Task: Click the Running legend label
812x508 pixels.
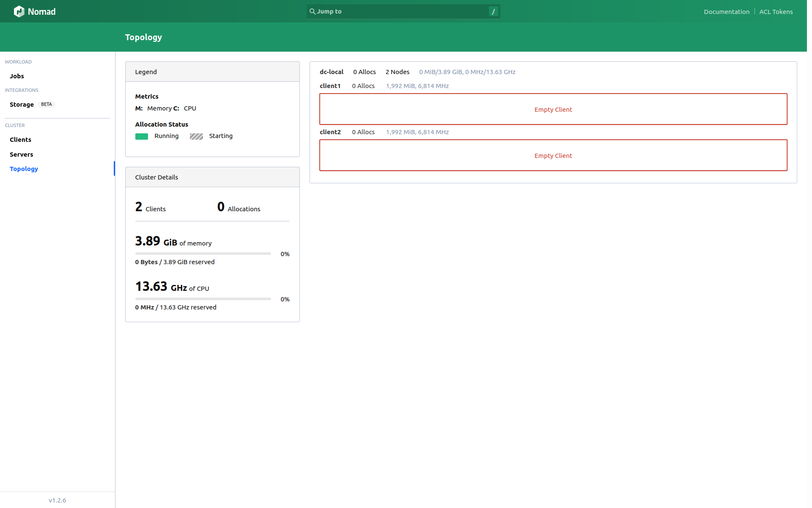Action: [x=166, y=136]
